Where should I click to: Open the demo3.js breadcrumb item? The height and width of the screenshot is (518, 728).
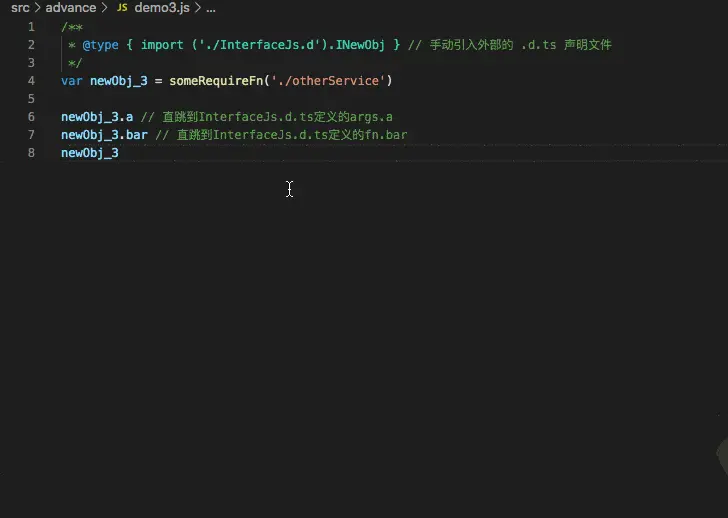tap(162, 8)
